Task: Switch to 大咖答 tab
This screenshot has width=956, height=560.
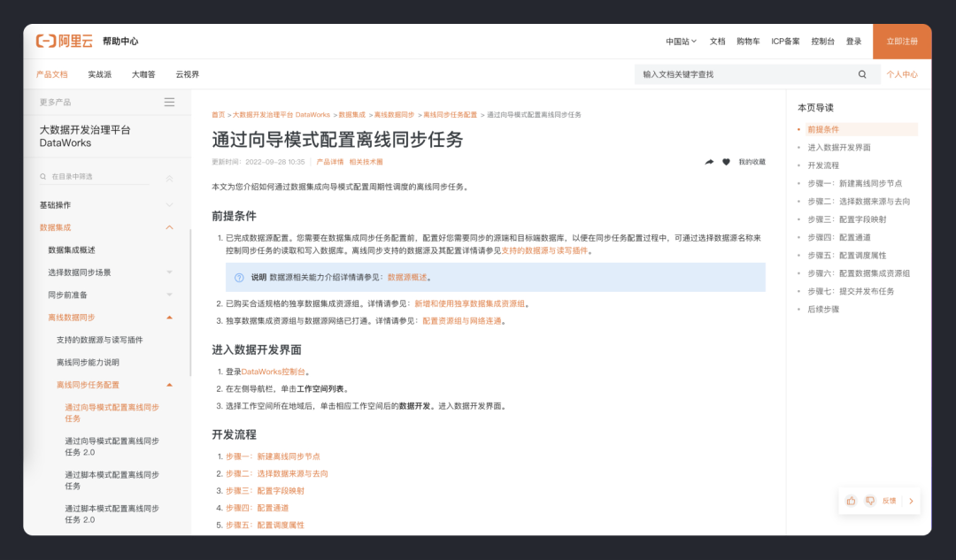Action: 143,74
